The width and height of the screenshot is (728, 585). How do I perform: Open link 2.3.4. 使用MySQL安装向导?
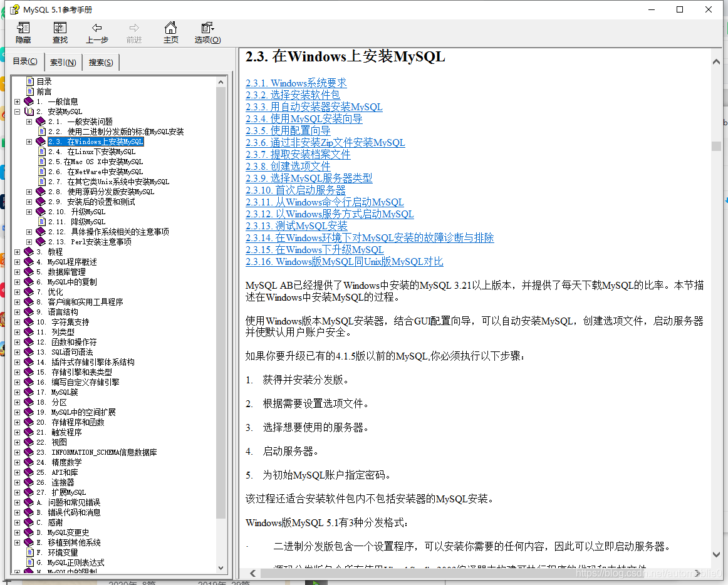[x=304, y=119]
